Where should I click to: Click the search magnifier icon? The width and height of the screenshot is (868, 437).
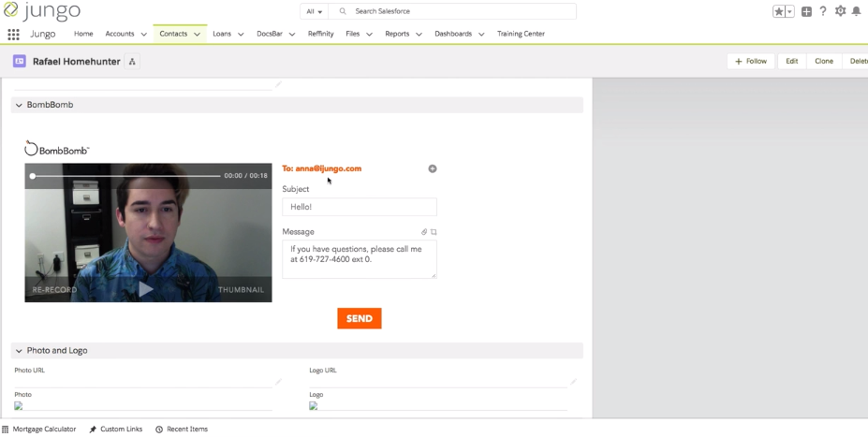343,11
